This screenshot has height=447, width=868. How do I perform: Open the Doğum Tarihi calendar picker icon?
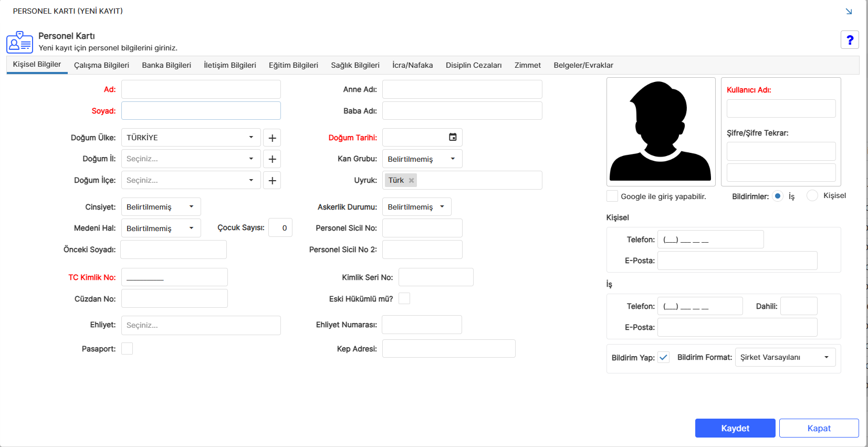pyautogui.click(x=453, y=137)
